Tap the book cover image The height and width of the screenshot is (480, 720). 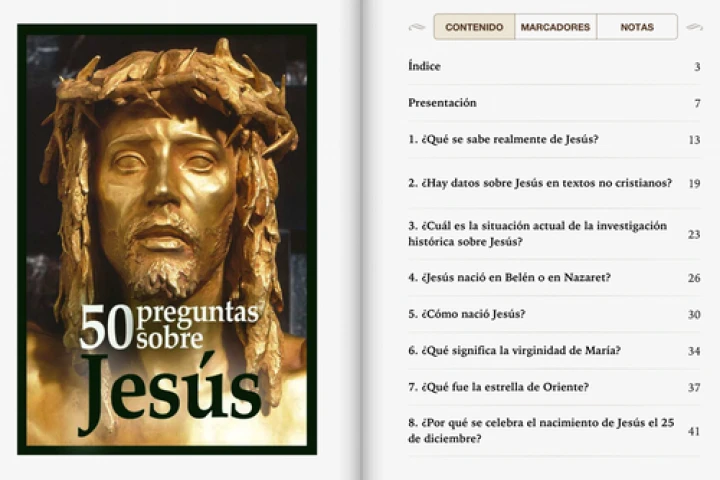pyautogui.click(x=167, y=180)
